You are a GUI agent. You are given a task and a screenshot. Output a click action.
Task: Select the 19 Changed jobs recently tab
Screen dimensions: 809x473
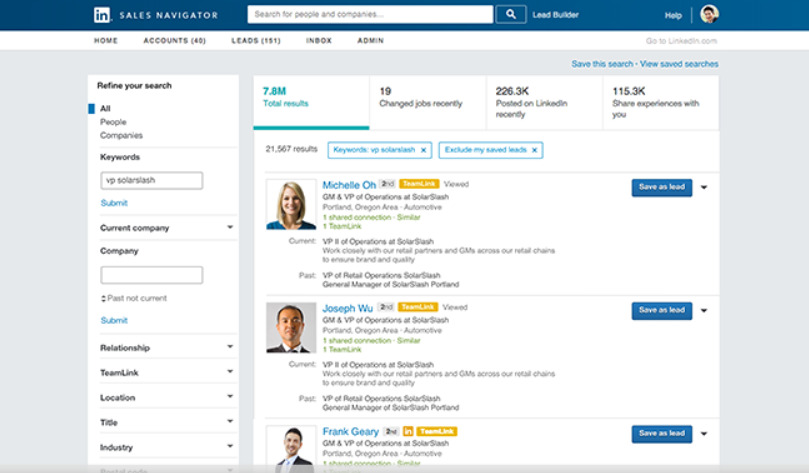428,102
